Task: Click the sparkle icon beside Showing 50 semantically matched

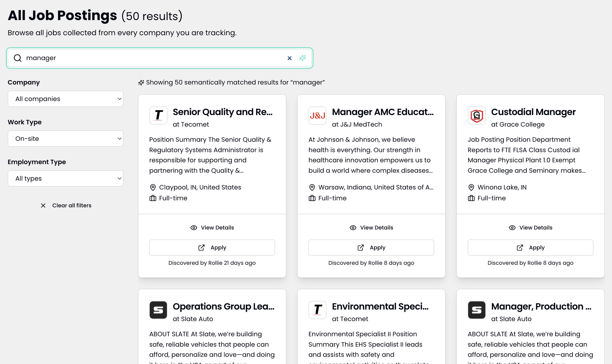Action: click(141, 82)
